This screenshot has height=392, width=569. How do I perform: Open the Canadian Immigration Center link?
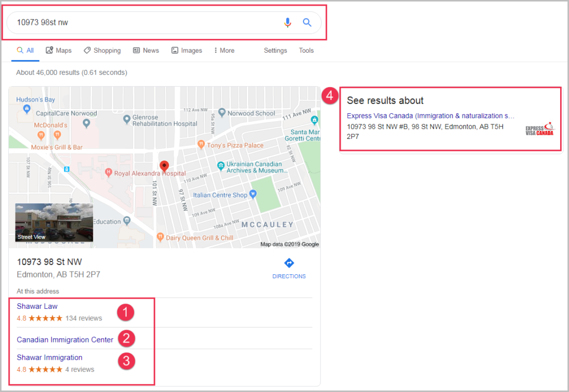65,340
